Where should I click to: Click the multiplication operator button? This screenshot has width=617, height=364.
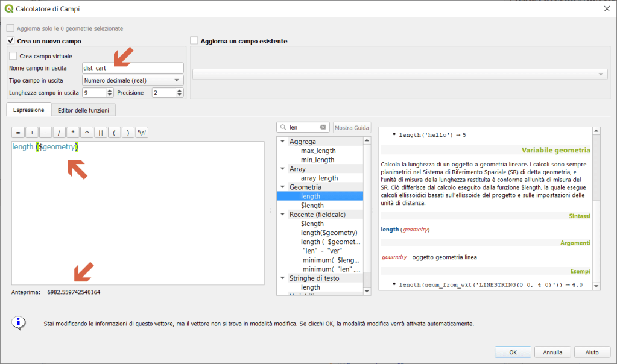point(73,133)
